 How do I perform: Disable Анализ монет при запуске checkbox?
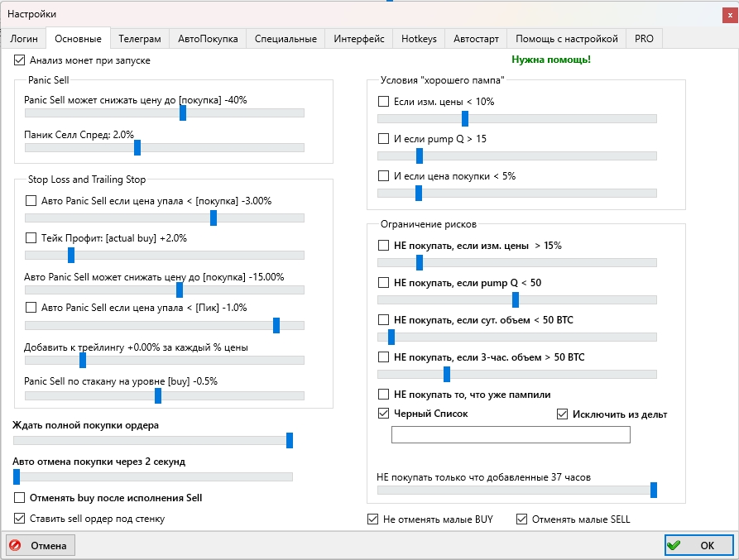pos(20,60)
